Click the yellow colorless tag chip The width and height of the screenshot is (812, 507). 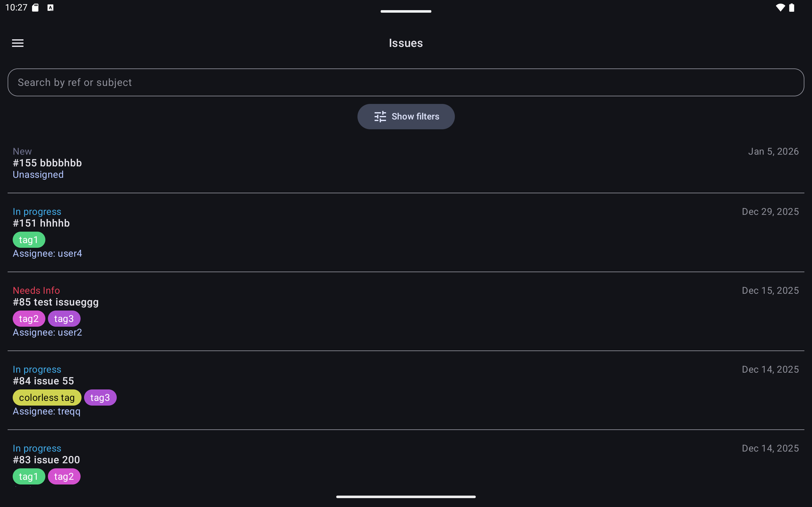(47, 398)
